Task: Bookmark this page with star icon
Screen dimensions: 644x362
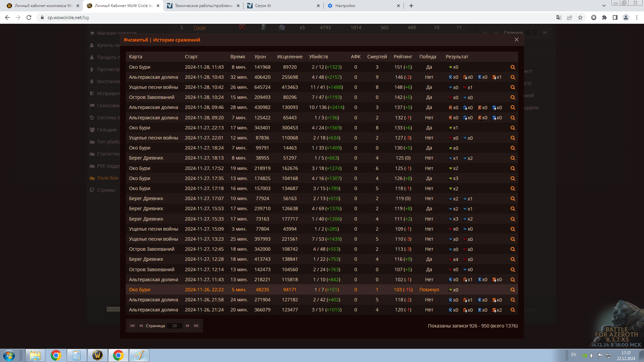Action: [x=580, y=17]
